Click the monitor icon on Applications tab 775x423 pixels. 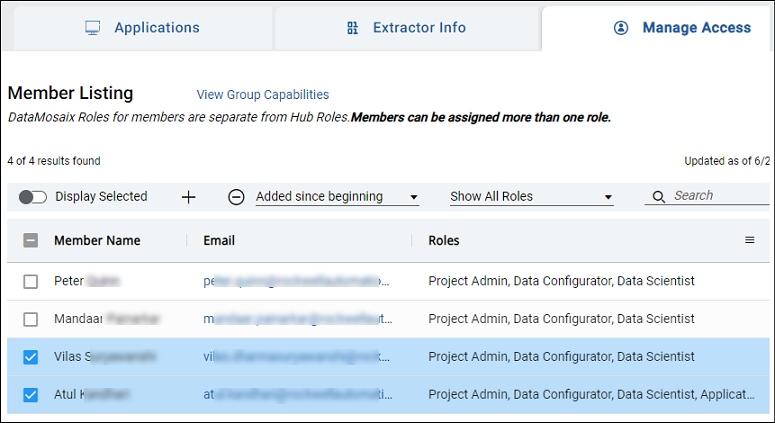[92, 28]
